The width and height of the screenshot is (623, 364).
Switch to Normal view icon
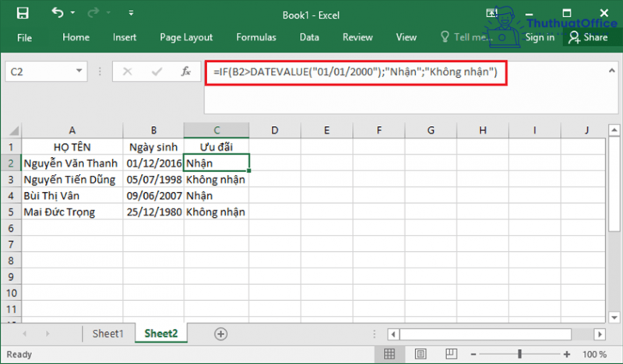click(389, 354)
